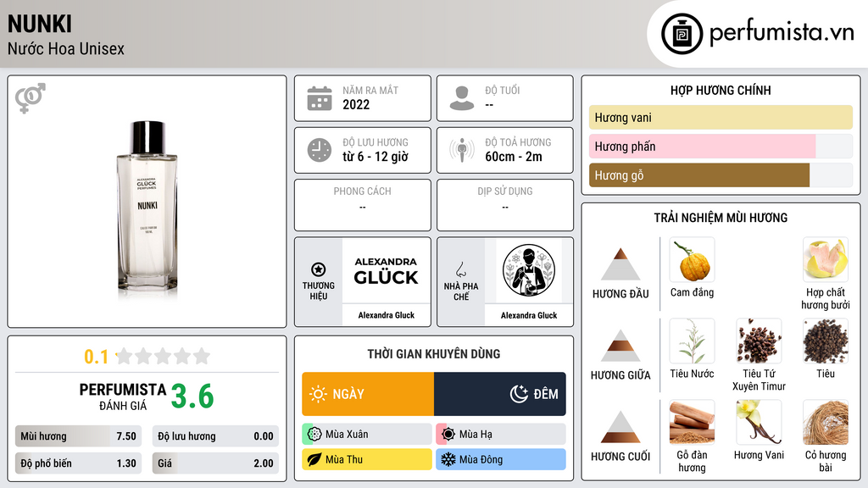This screenshot has height=488, width=868.
Task: Click the Nước Hoa Unisex subtitle
Action: pos(66,48)
